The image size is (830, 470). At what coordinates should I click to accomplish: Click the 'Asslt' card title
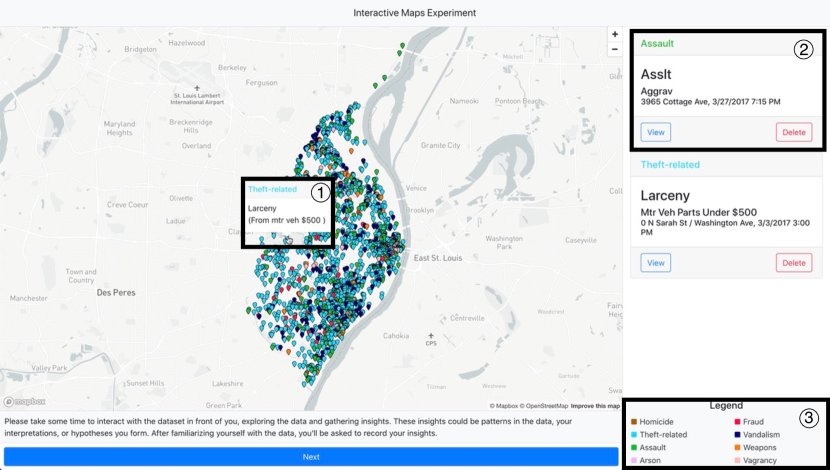656,74
